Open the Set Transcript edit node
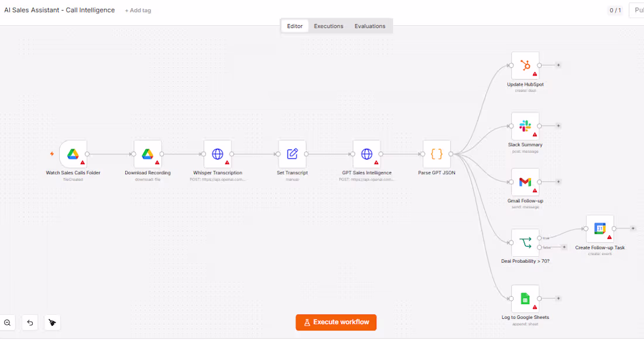 coord(292,154)
